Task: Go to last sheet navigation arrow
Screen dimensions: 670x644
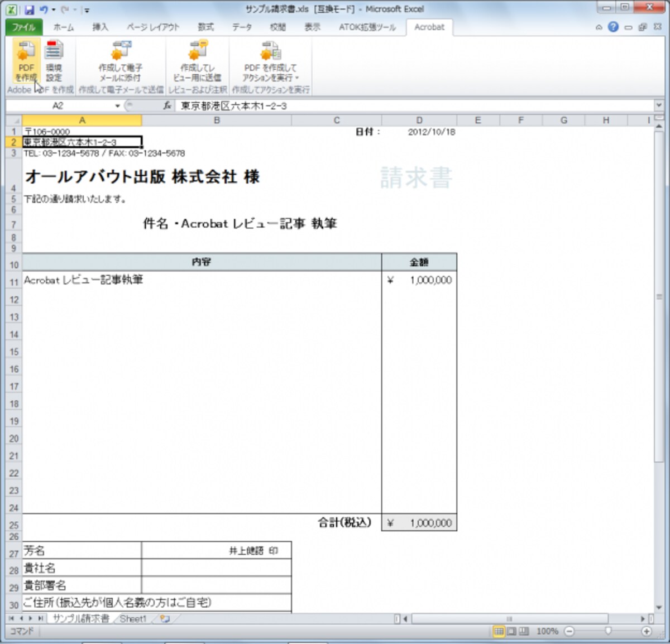Action: tap(41, 618)
